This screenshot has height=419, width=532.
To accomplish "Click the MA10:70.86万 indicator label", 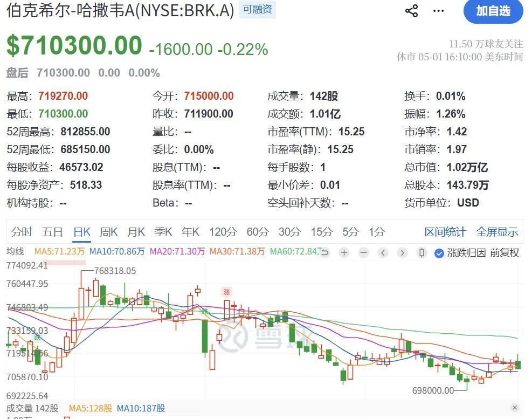I will pos(117,251).
